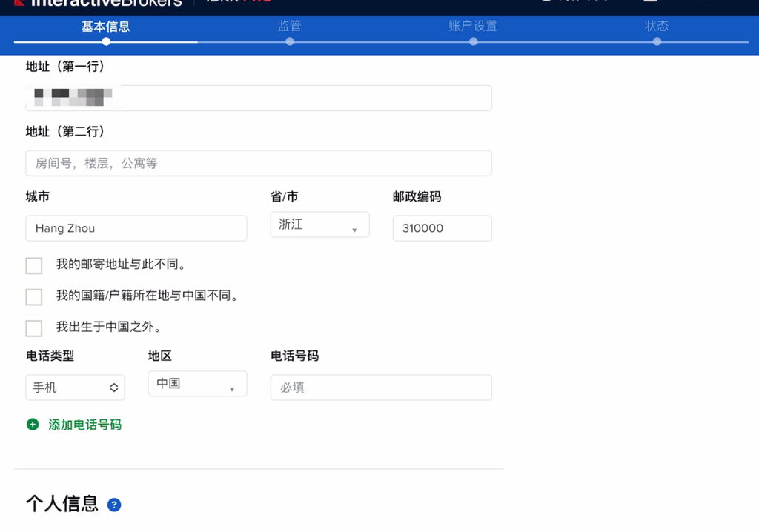The width and height of the screenshot is (759, 532).
Task: Select the 状态 step label
Action: (657, 26)
